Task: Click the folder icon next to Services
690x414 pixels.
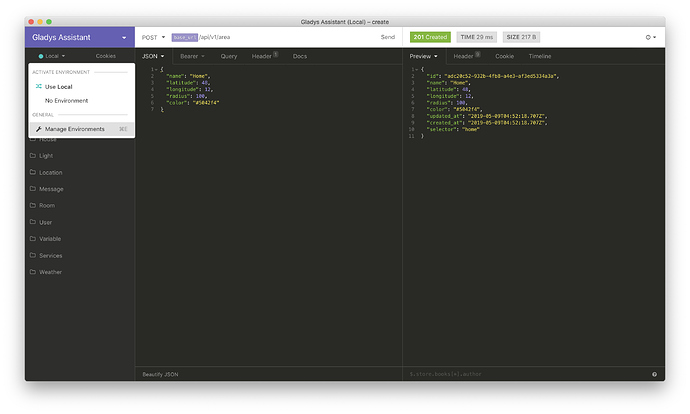Action: pos(33,255)
